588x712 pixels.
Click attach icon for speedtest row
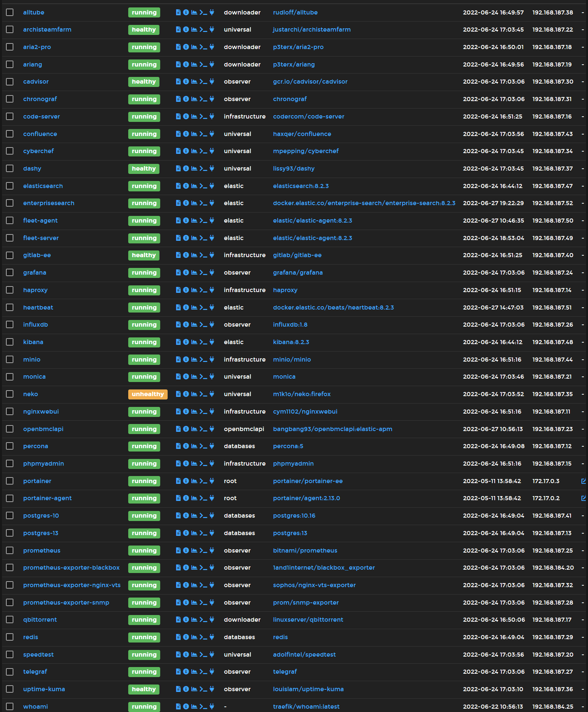coord(212,654)
